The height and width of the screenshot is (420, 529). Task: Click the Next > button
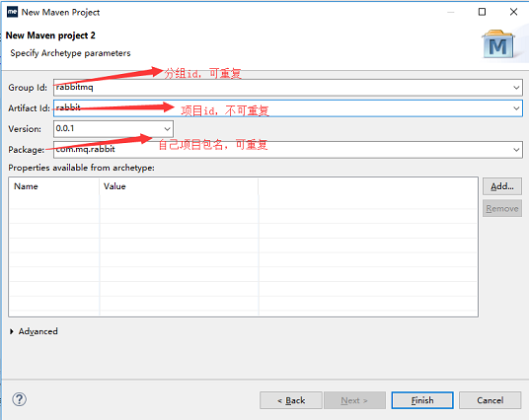click(354, 400)
